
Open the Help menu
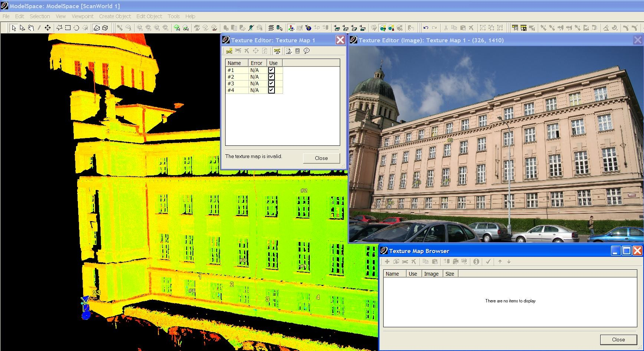(190, 16)
